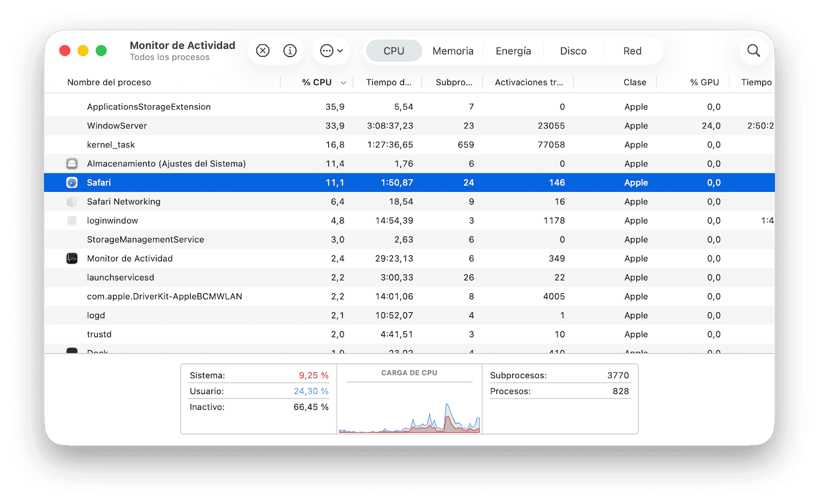Sort by Activaciones tr... column header

pyautogui.click(x=529, y=82)
